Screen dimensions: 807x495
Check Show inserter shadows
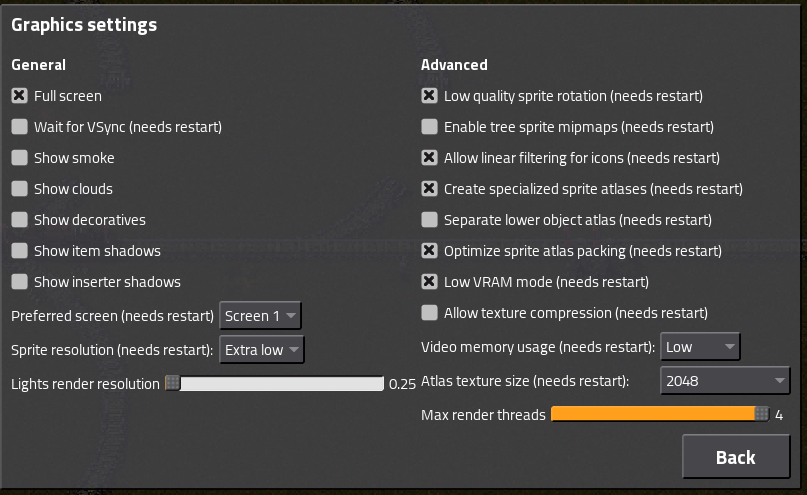point(20,281)
